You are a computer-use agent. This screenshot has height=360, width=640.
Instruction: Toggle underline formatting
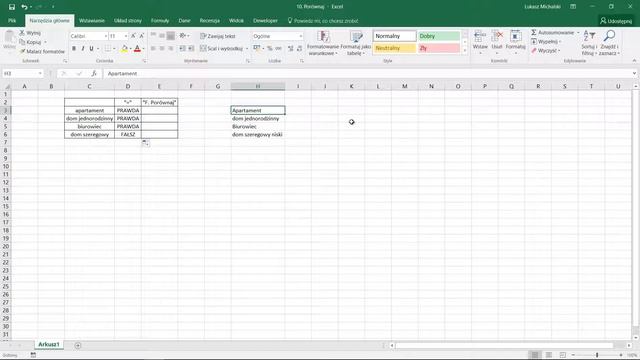point(91,49)
